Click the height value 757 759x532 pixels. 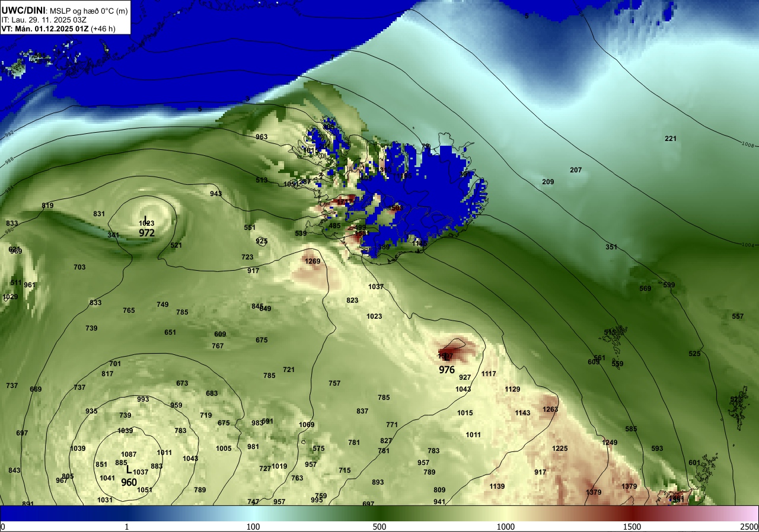(334, 383)
